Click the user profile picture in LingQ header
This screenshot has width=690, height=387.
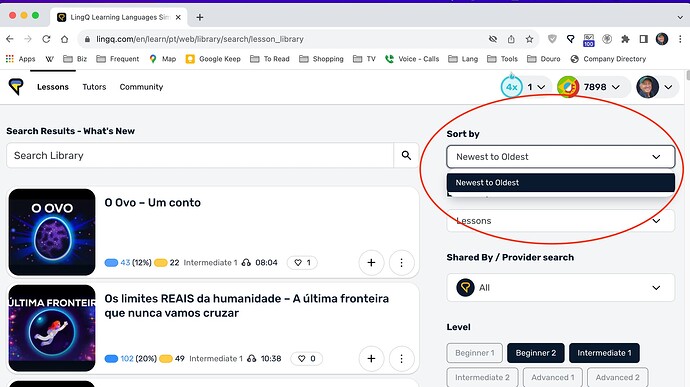(x=647, y=87)
